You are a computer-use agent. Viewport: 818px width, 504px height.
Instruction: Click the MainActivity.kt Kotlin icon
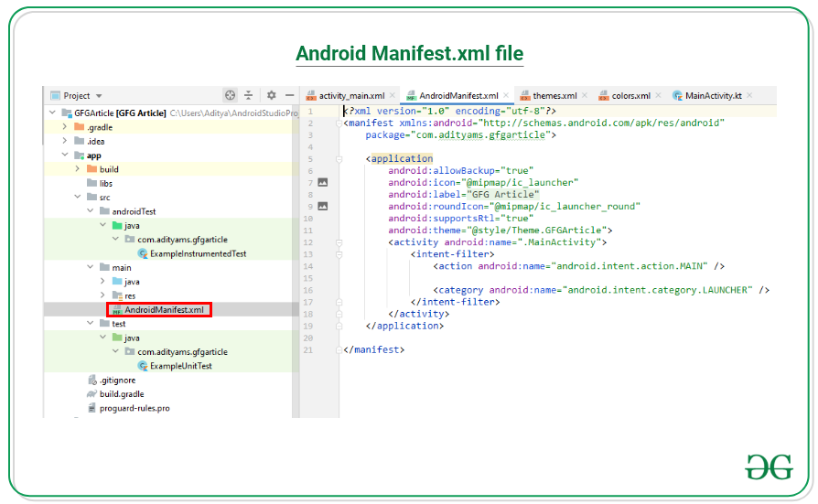[x=677, y=95]
